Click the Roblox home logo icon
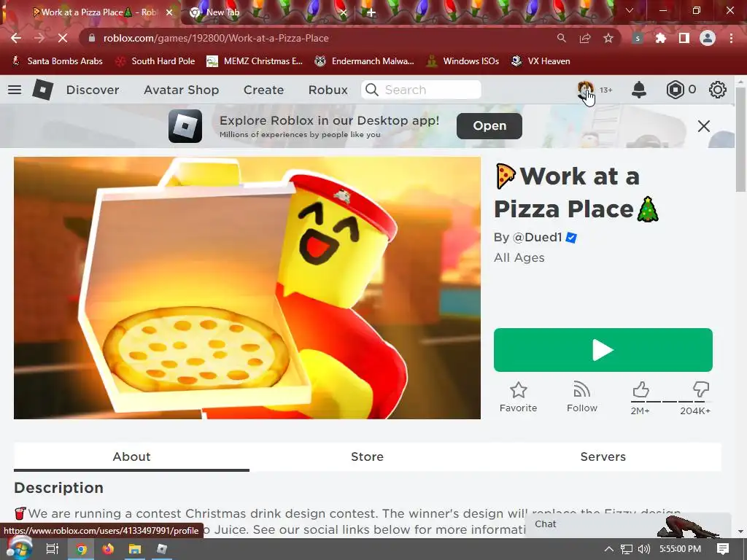Viewport: 747px width, 560px height. pyautogui.click(x=42, y=90)
